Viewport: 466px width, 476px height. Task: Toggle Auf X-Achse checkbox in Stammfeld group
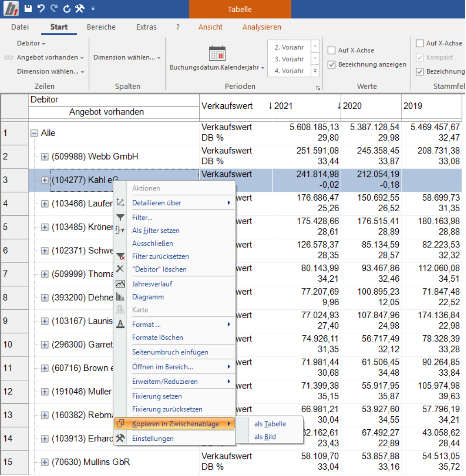[x=420, y=43]
